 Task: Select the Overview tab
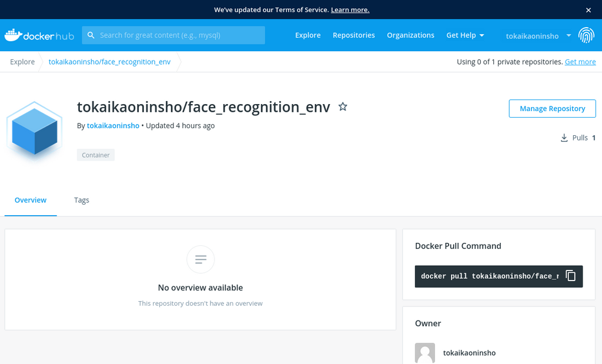[x=31, y=200]
